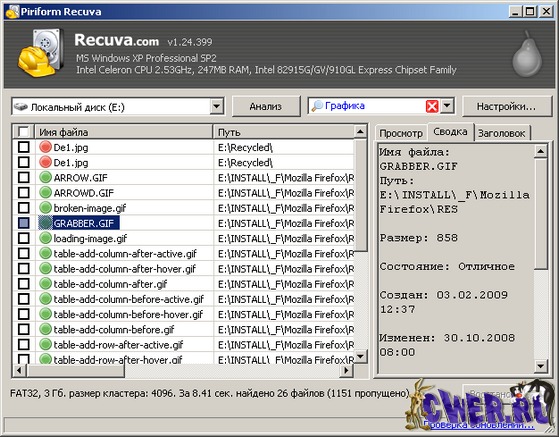Image resolution: width=559 pixels, height=437 pixels.
Task: Click status dot of table-add-column-before-active.gif
Action: 46,299
